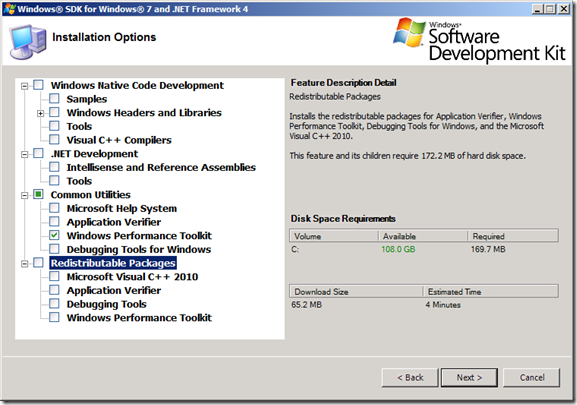Click the Next button
Image resolution: width=577 pixels, height=405 pixels.
(x=469, y=377)
